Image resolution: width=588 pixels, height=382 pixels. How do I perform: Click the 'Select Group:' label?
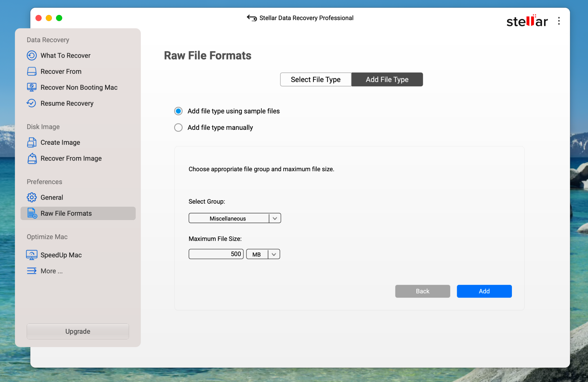coord(207,202)
